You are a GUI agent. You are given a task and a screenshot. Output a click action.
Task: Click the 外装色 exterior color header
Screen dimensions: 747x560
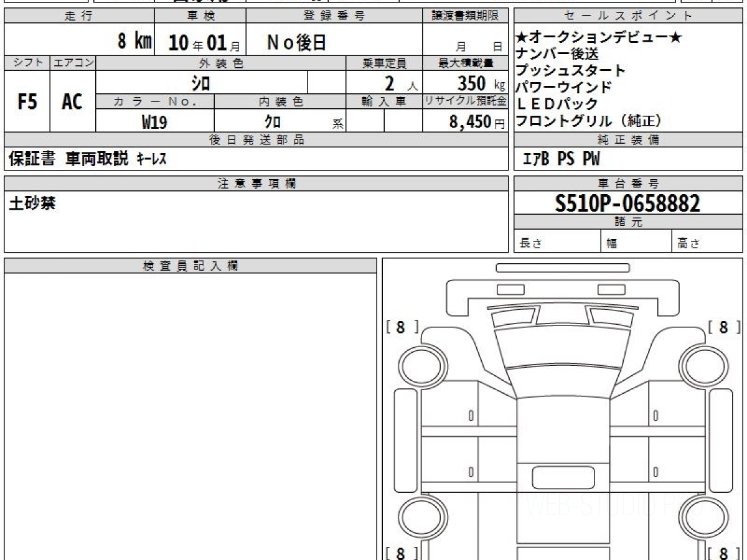(221, 63)
